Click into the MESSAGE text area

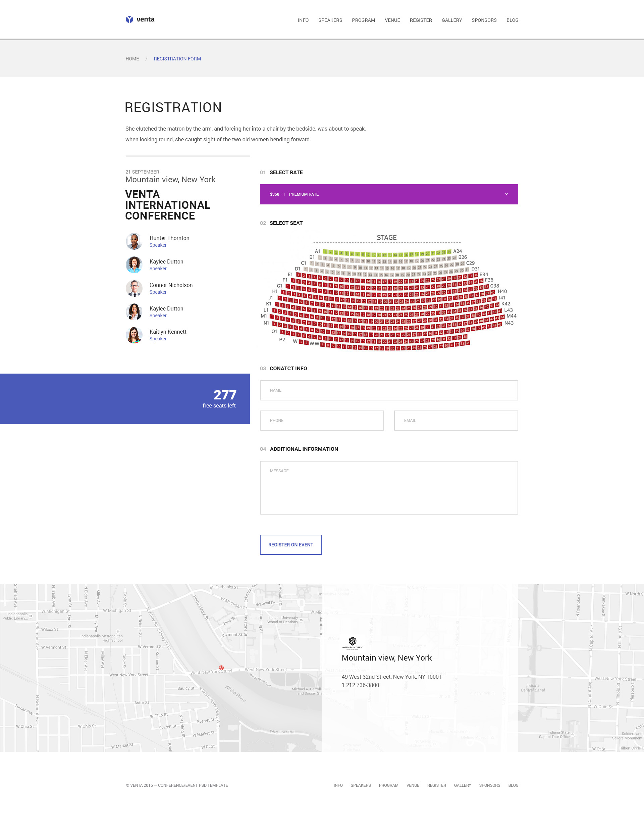(388, 487)
